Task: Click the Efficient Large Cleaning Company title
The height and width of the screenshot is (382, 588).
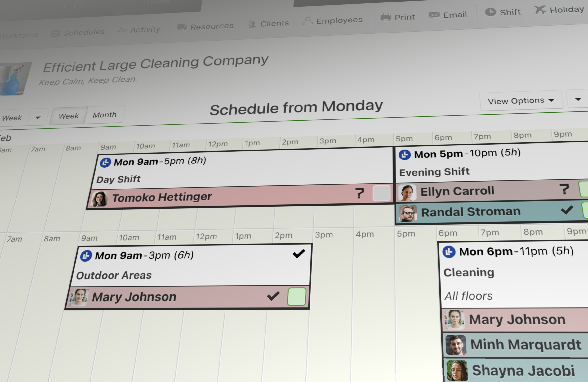Action: [156, 63]
